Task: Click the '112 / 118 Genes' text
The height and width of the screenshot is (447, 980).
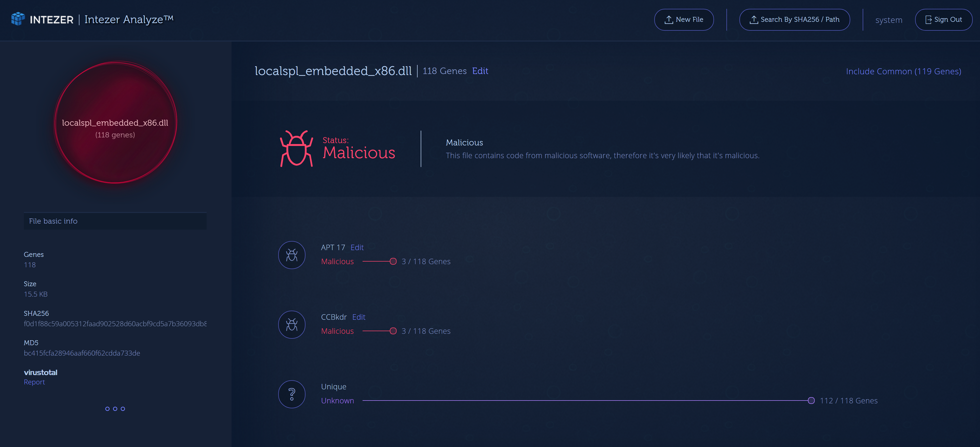Action: pos(849,401)
